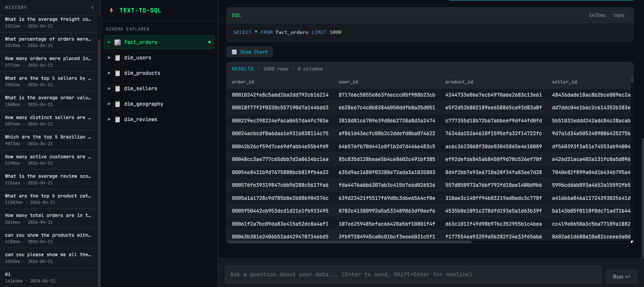
Task: Click product_id cell ef92defde845ab8450f9d70c526ef70f
Action: pos(494,159)
